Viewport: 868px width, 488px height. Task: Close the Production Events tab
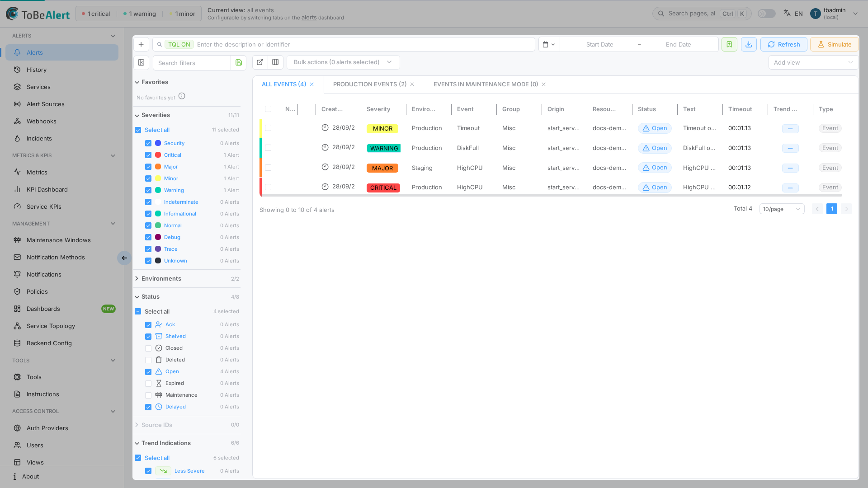point(412,84)
